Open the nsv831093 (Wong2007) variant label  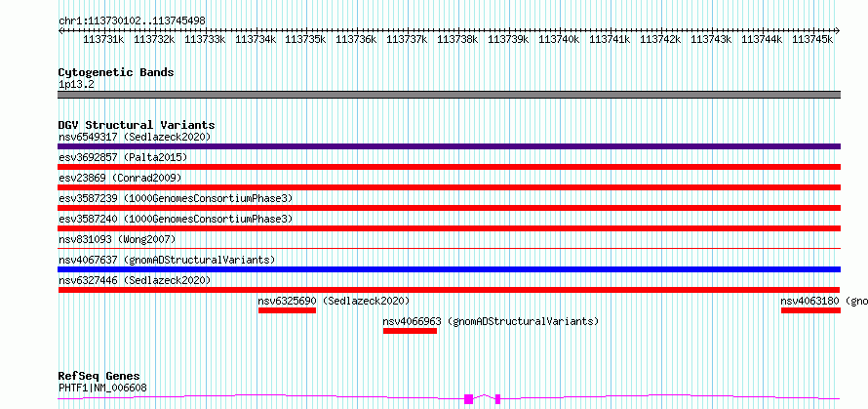[x=117, y=239]
